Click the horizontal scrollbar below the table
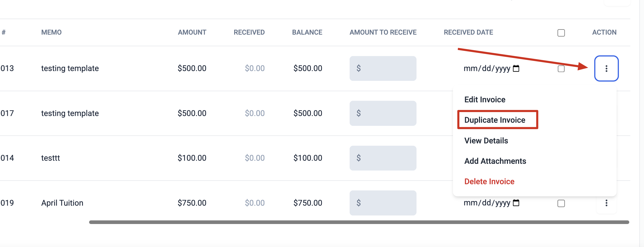The height and width of the screenshot is (247, 644). [359, 222]
